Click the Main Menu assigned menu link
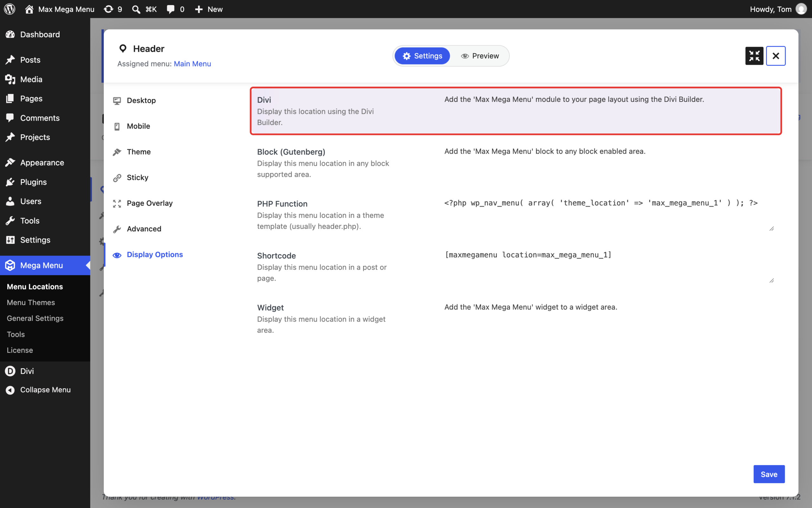 (x=192, y=64)
